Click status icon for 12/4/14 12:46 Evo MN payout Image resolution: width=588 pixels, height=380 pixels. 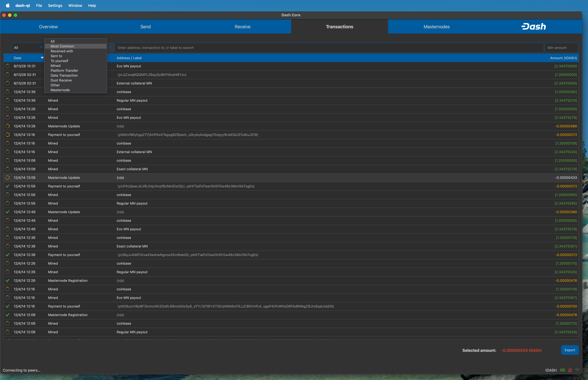tap(8, 229)
